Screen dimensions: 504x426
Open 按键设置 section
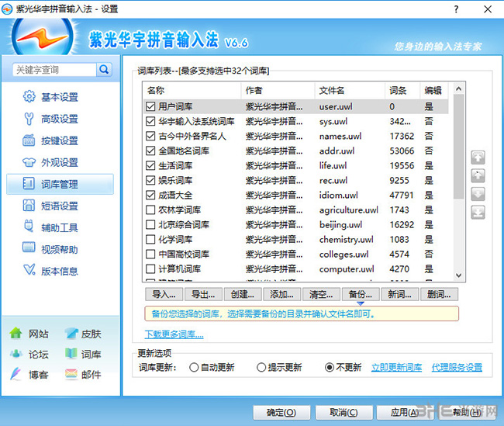(60, 140)
